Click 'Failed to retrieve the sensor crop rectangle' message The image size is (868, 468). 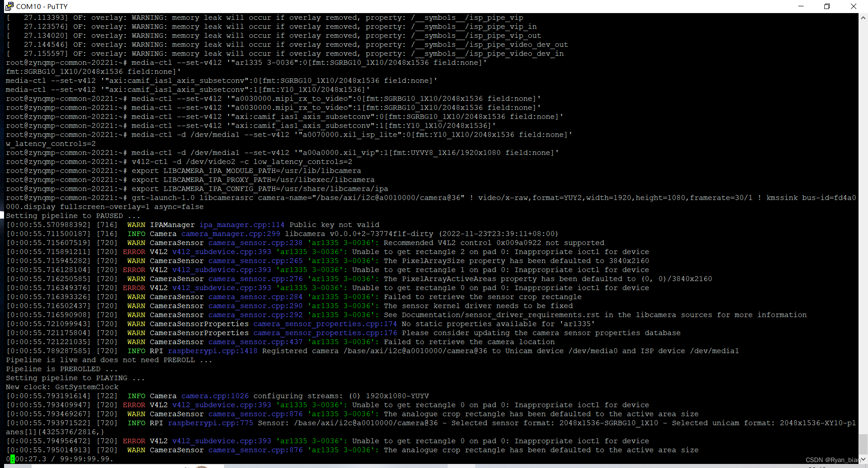tap(483, 297)
